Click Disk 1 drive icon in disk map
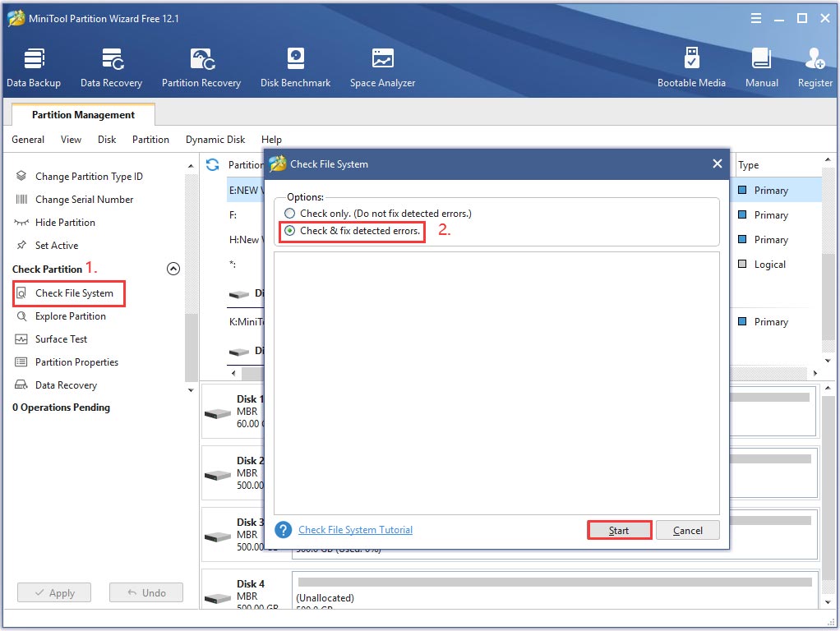 (218, 413)
